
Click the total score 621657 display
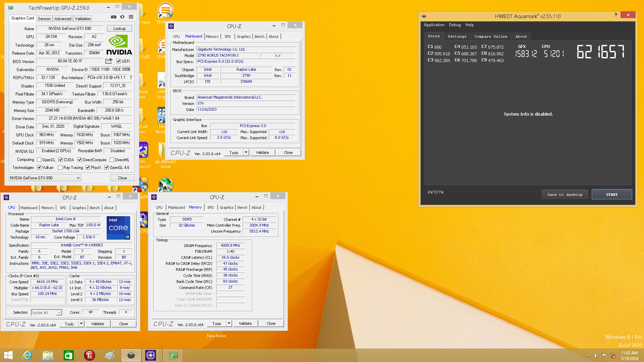(x=600, y=52)
